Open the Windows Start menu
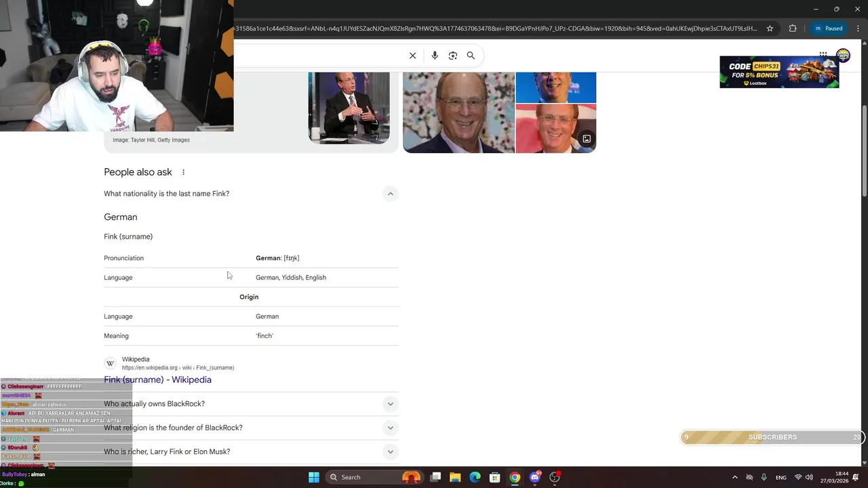Image resolution: width=868 pixels, height=488 pixels. point(313,477)
